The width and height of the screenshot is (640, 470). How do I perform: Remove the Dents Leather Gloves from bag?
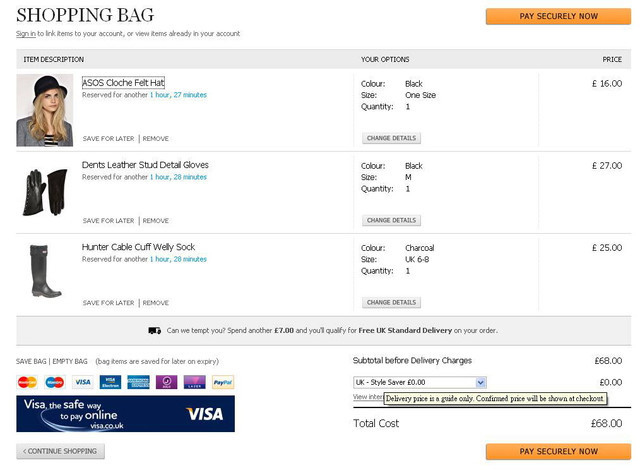tap(156, 221)
